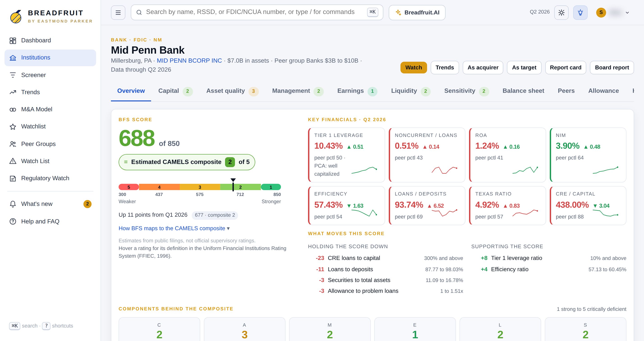Click the What's new bell icon

(x=13, y=204)
